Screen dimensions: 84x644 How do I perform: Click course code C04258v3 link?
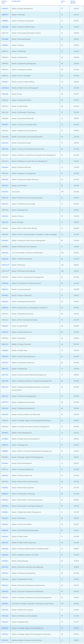[x=5, y=295]
